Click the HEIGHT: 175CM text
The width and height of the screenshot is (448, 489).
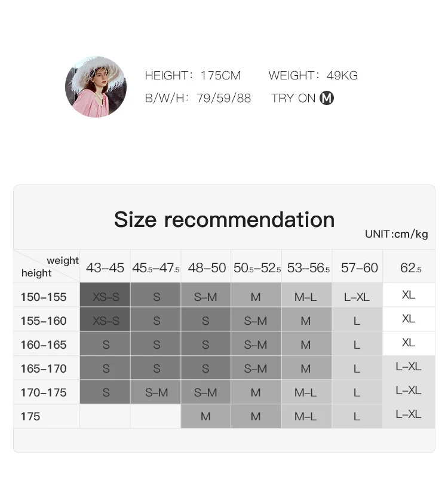(193, 75)
